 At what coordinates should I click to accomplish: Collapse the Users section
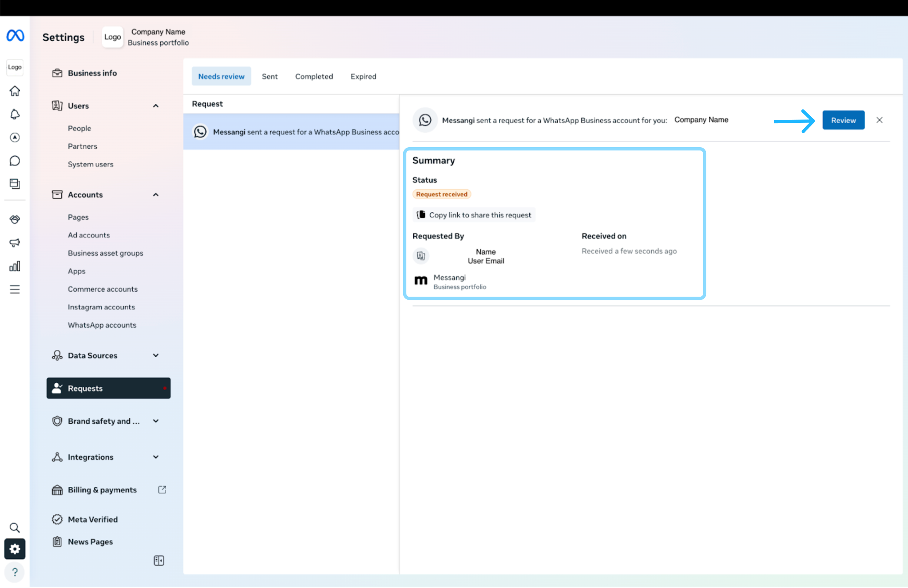pyautogui.click(x=156, y=106)
